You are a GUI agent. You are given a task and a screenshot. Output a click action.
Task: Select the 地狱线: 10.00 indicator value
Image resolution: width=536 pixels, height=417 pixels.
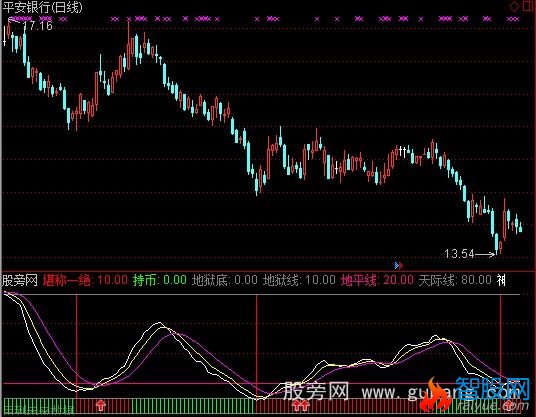point(299,280)
